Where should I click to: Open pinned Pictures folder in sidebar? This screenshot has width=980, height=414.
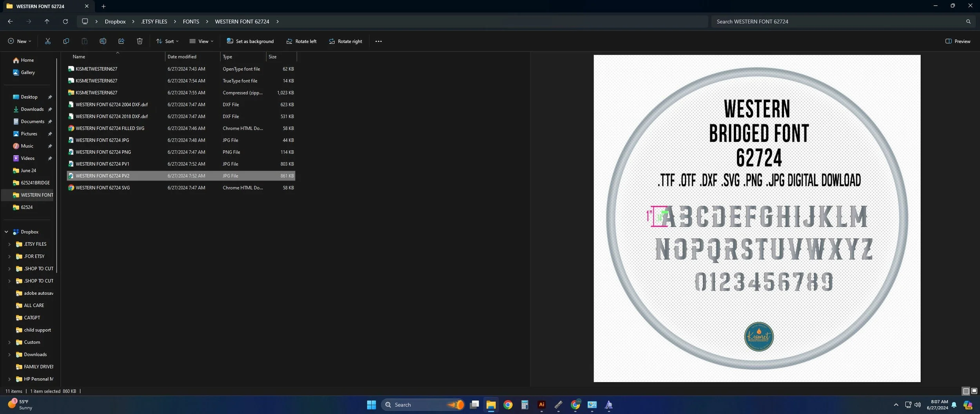29,134
